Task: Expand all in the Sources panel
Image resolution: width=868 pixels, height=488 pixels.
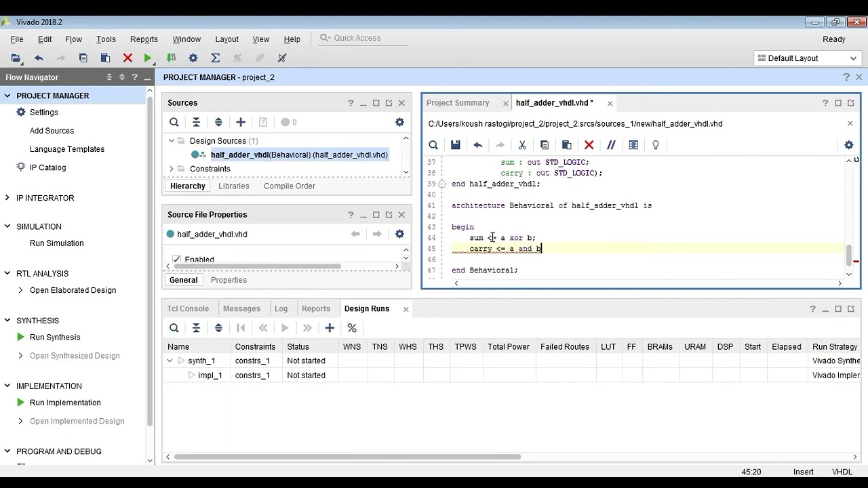Action: pos(218,122)
